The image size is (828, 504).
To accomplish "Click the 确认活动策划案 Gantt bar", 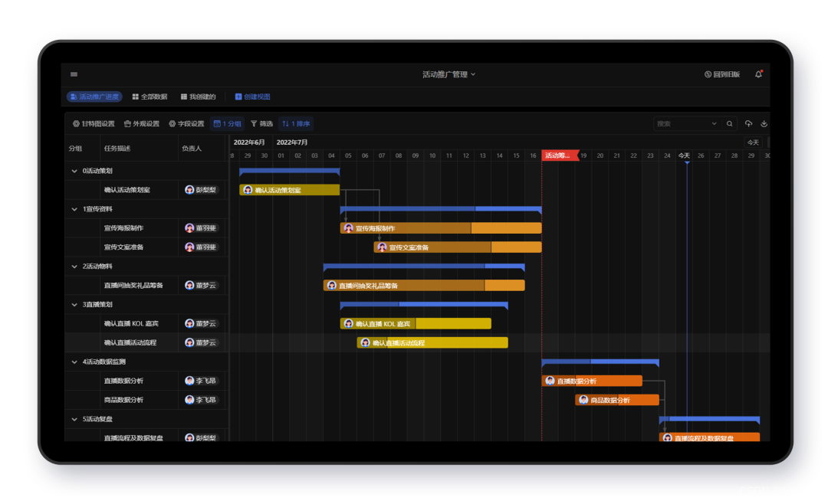I will (x=289, y=190).
